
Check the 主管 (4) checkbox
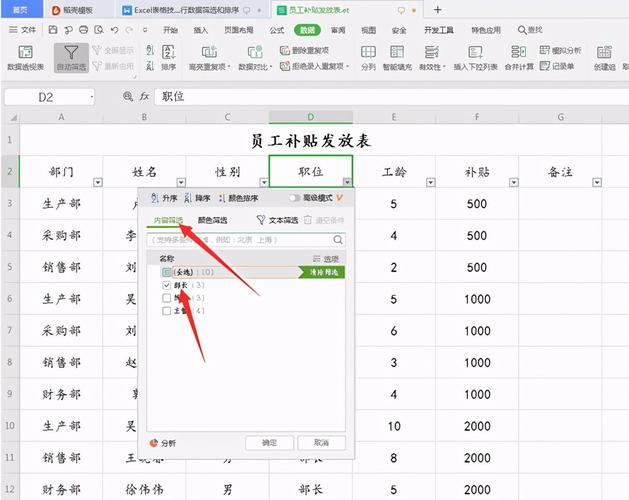click(166, 311)
